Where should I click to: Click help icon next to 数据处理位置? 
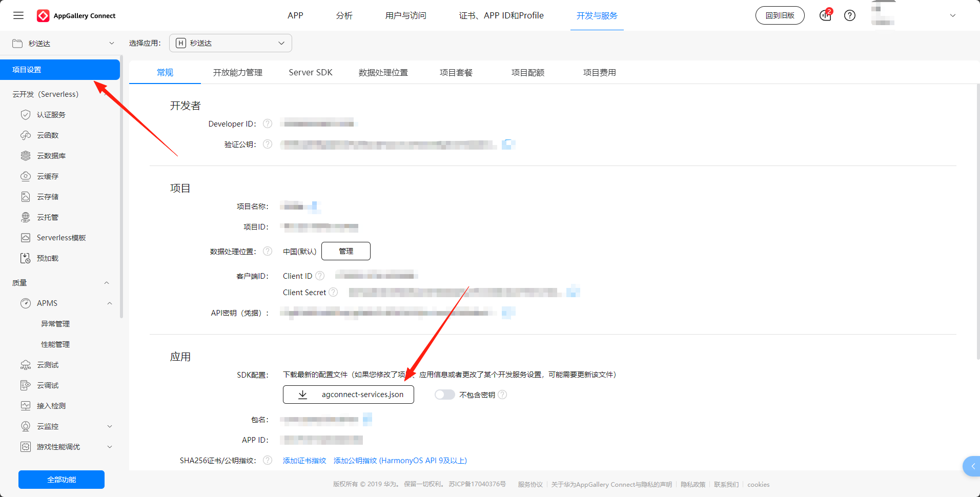pyautogui.click(x=268, y=251)
